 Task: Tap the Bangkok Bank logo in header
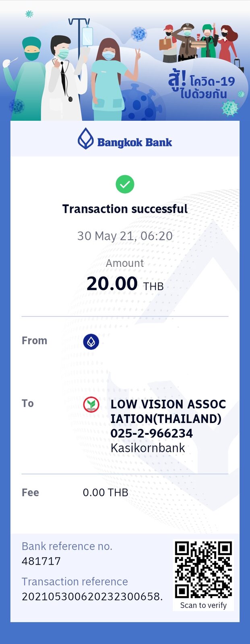(125, 139)
